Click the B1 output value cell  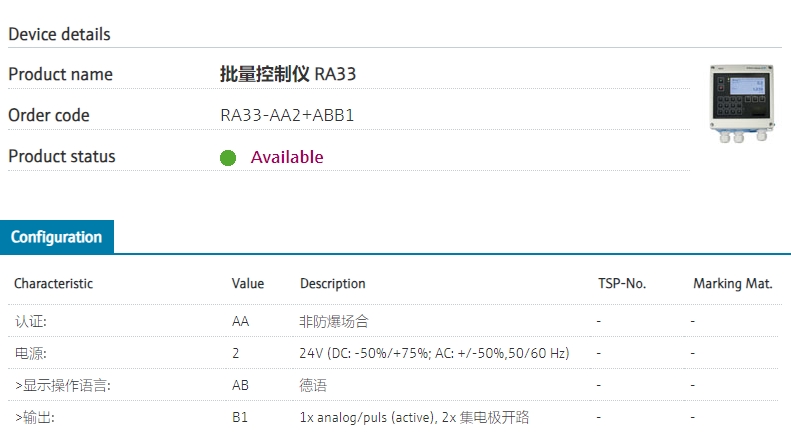240,417
